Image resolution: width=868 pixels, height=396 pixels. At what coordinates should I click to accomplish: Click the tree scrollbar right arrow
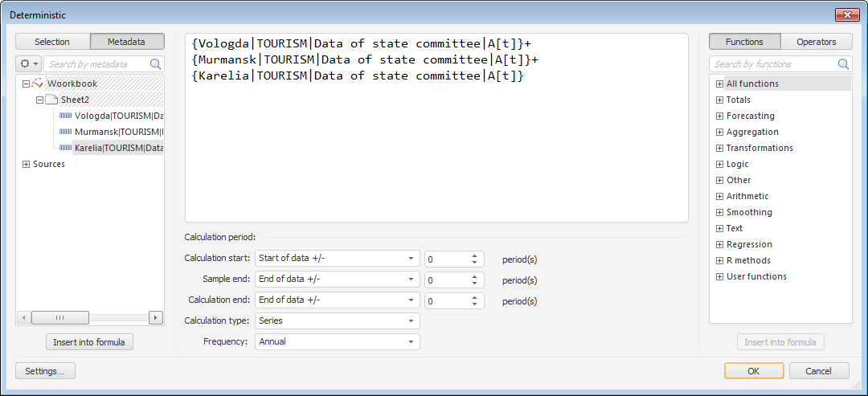tap(156, 317)
